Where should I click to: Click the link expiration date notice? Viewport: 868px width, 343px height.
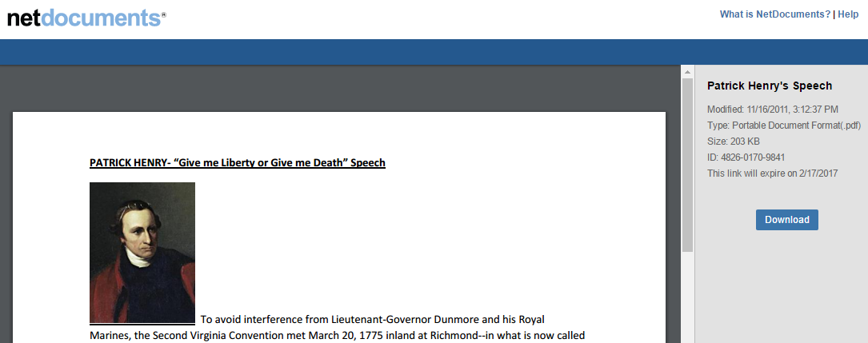pyautogui.click(x=772, y=173)
